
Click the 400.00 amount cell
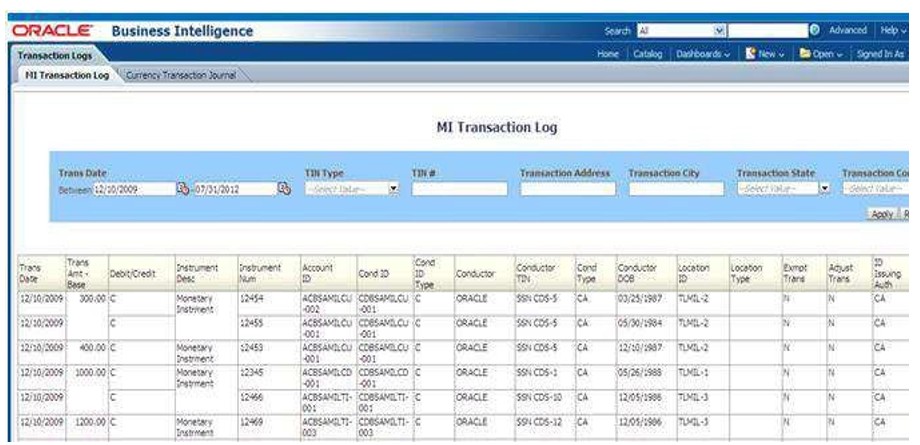[x=93, y=347]
